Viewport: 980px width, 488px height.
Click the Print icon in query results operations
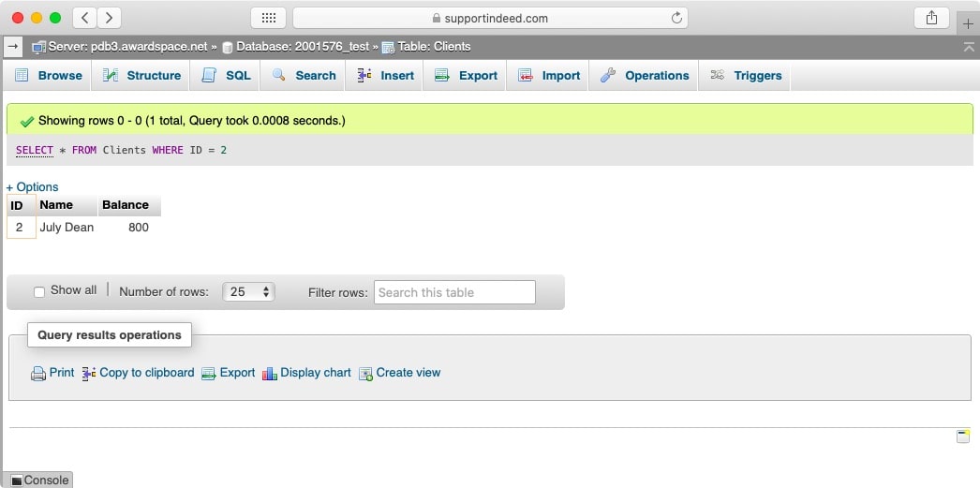point(38,373)
